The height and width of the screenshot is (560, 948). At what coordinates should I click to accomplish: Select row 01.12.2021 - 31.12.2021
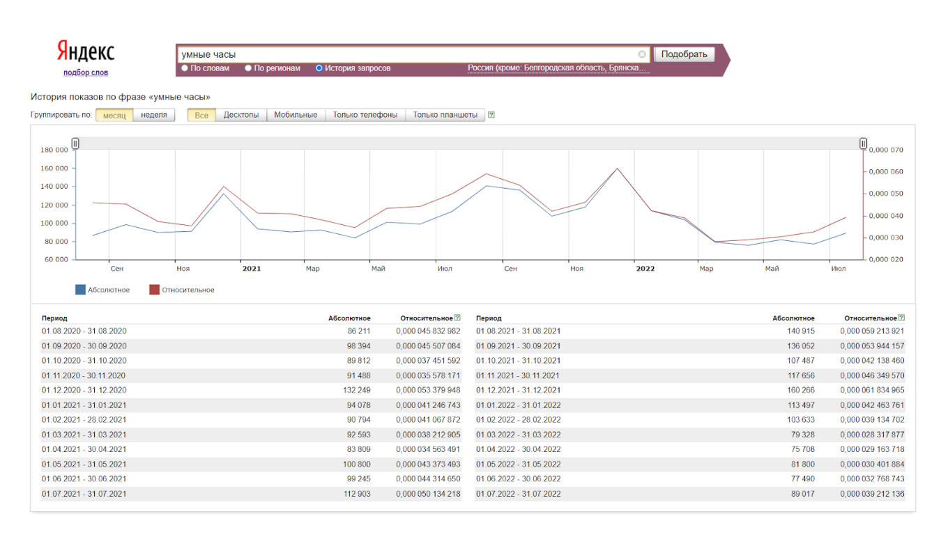(x=690, y=390)
